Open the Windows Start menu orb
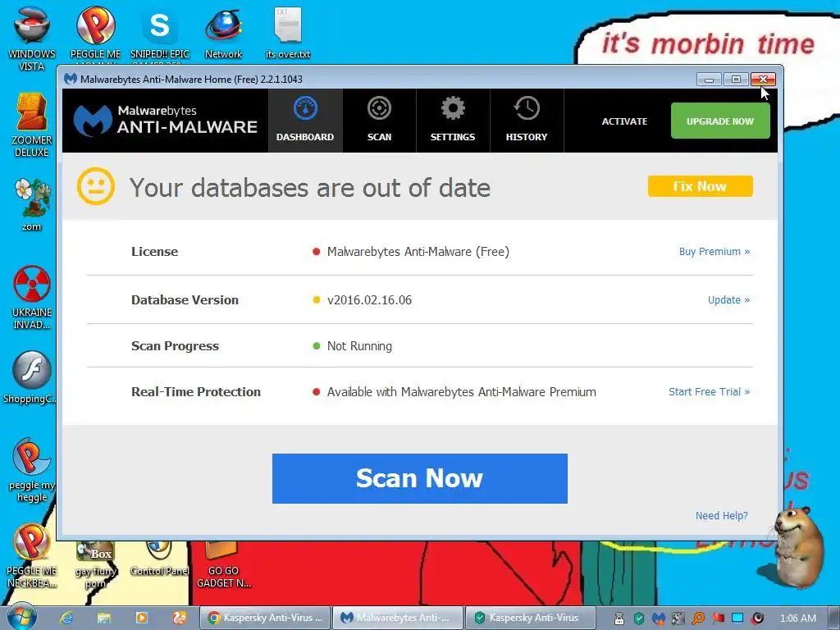 (21, 618)
